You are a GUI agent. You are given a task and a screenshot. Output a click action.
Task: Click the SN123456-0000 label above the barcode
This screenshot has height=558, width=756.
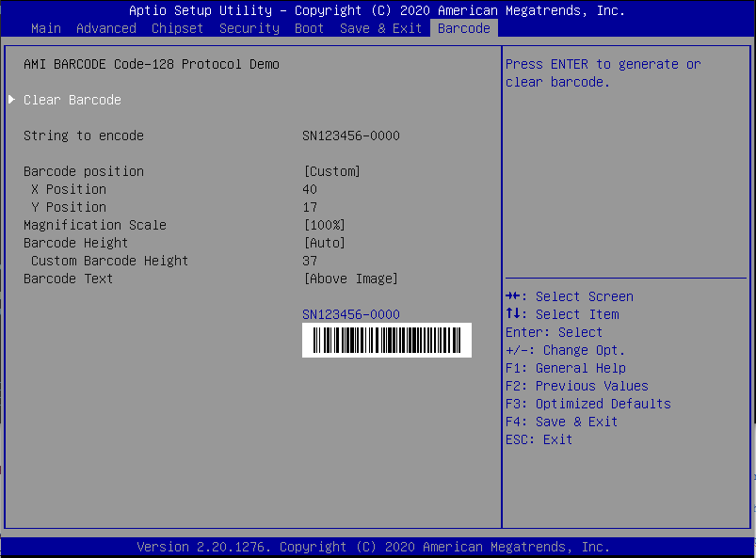click(350, 314)
